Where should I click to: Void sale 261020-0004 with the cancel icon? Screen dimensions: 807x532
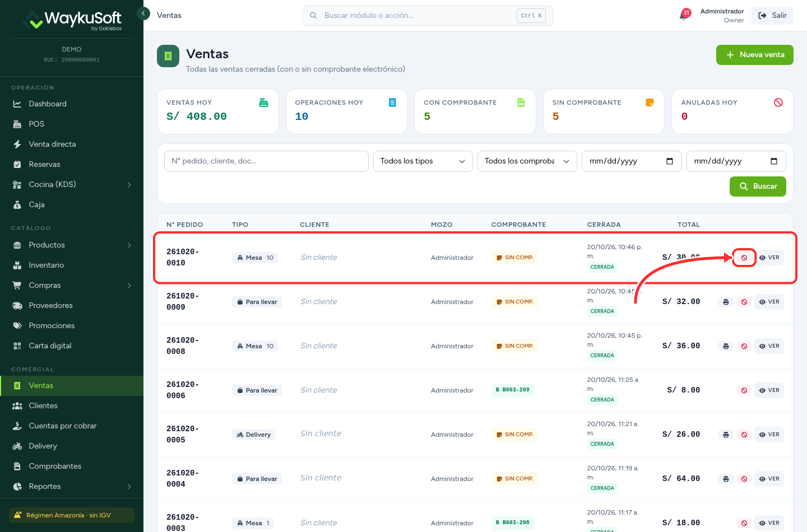(744, 479)
